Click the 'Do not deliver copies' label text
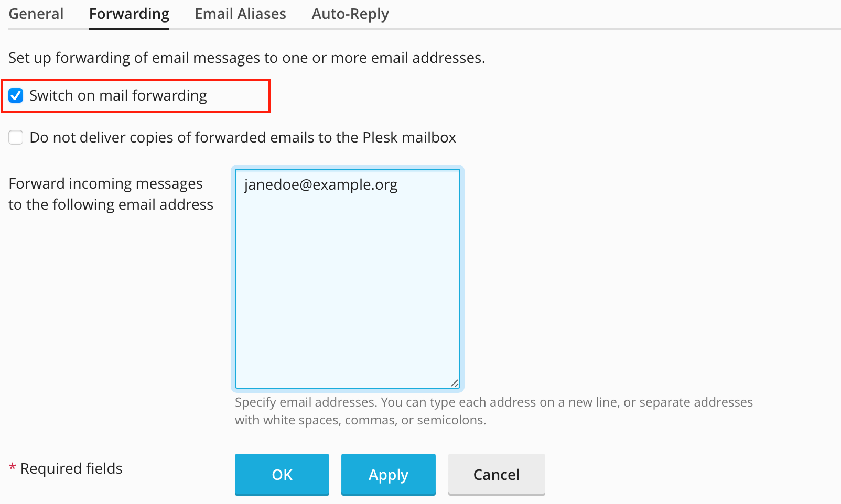The image size is (841, 504). pos(242,138)
